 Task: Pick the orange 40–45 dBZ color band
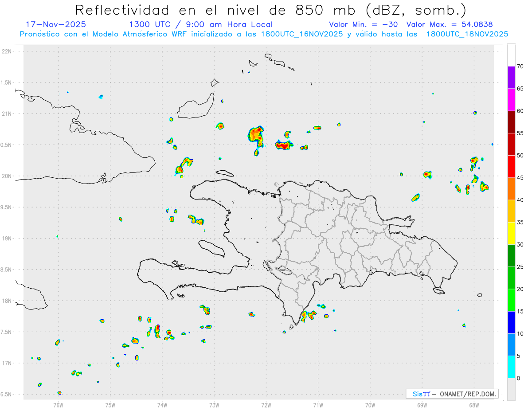(511, 188)
